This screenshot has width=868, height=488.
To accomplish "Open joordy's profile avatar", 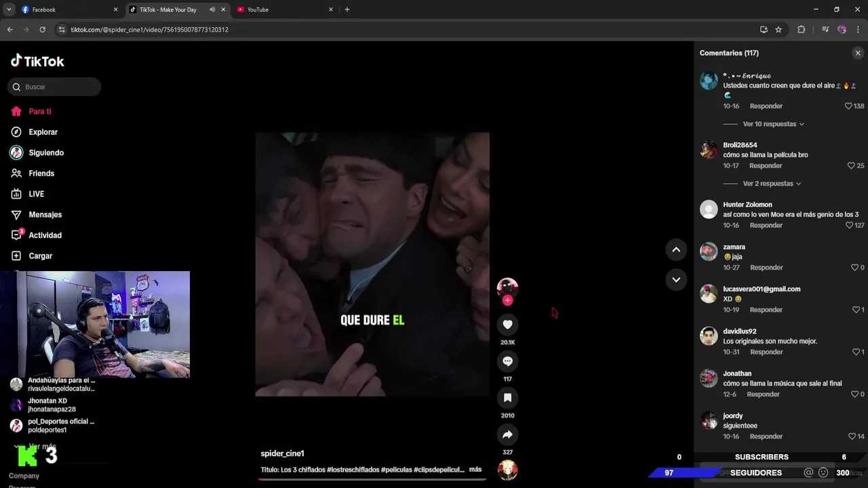I will pyautogui.click(x=709, y=421).
